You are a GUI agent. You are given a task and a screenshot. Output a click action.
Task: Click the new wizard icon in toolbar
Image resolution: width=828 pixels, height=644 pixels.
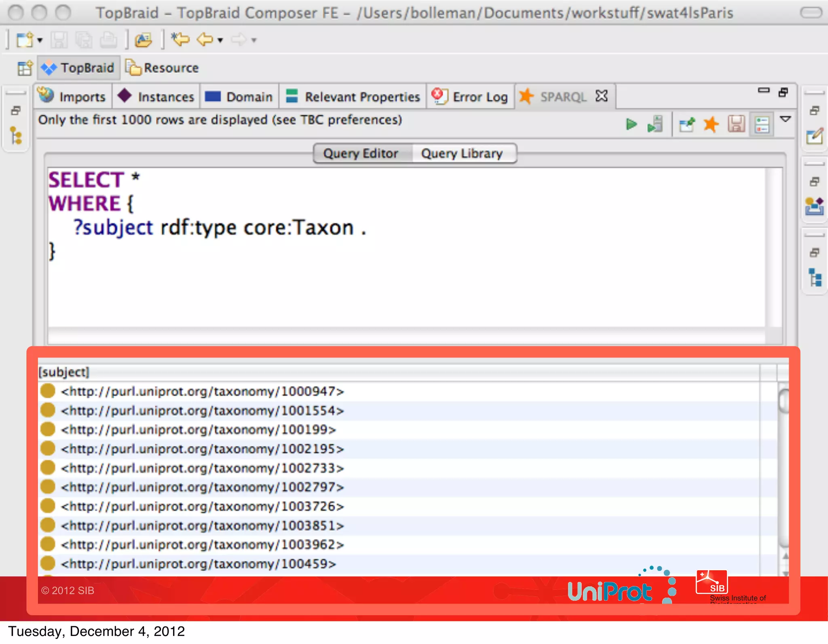(24, 40)
